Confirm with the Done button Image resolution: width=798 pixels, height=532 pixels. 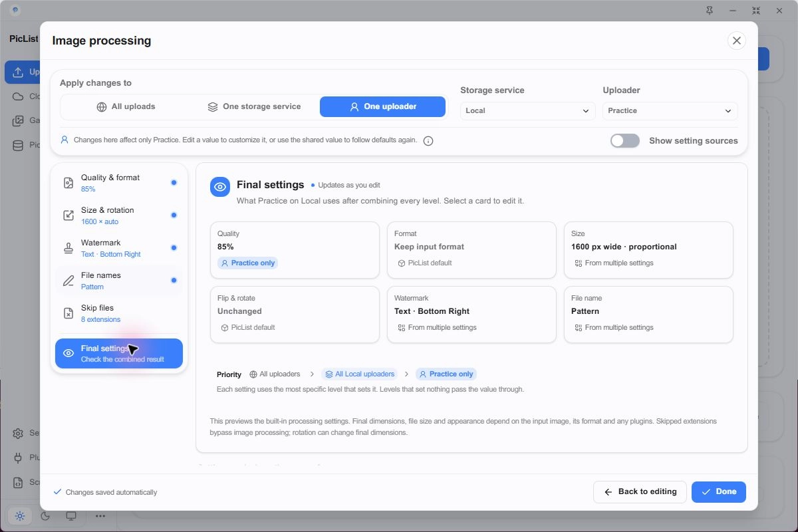click(x=718, y=492)
